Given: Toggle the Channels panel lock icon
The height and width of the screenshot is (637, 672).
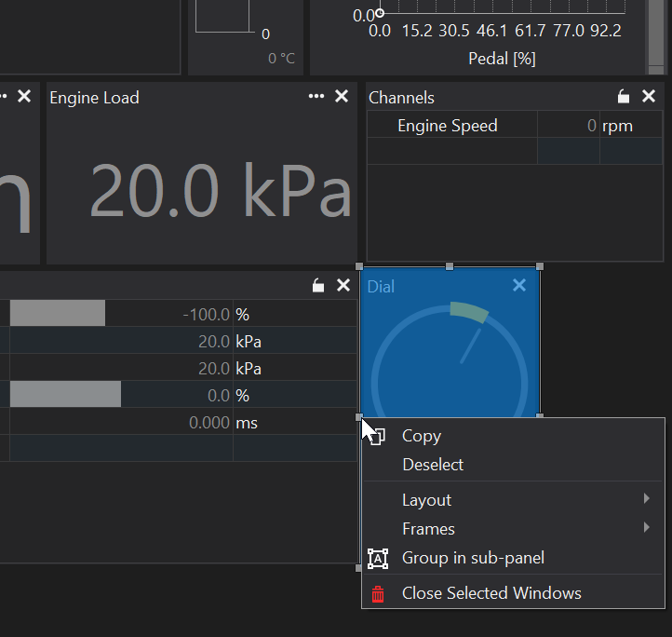Looking at the screenshot, I should pyautogui.click(x=624, y=97).
